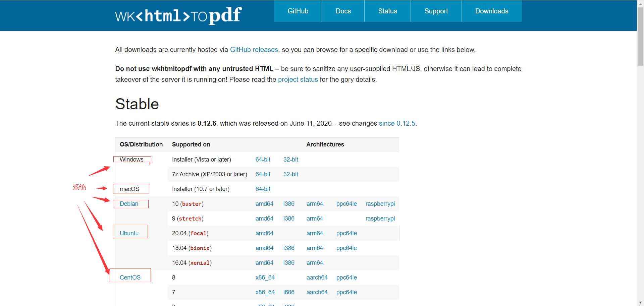Download Debian 9 stretch raspberrypi
This screenshot has height=306, width=644.
pyautogui.click(x=380, y=219)
